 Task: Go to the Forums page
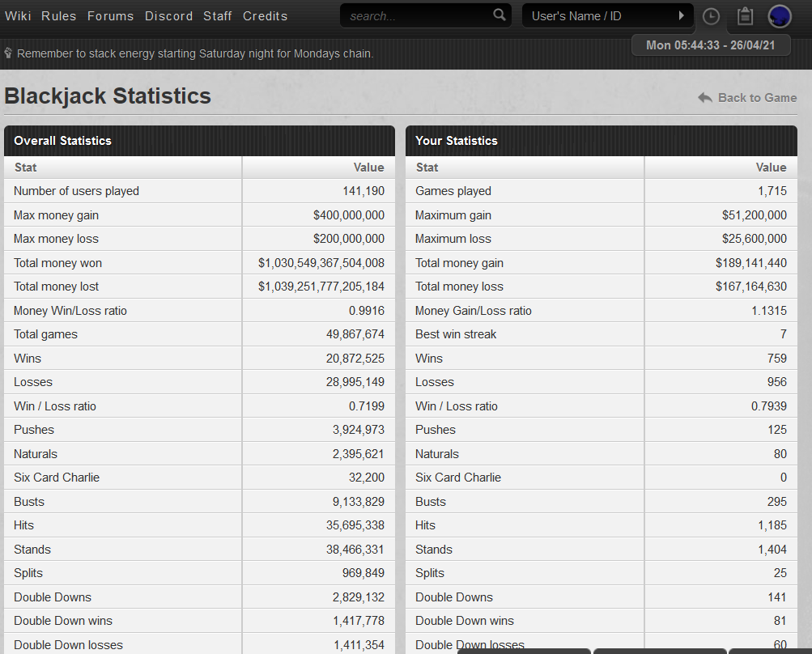coord(110,16)
